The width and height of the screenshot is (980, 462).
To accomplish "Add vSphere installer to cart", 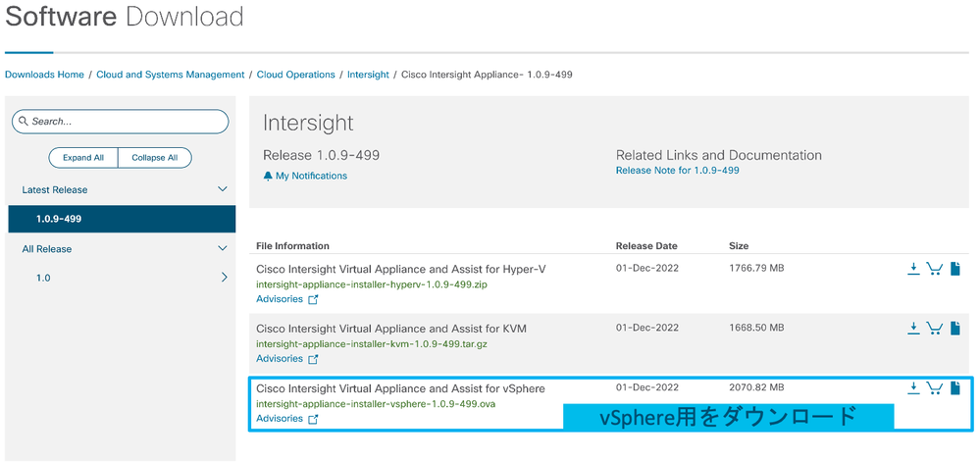I will point(934,388).
